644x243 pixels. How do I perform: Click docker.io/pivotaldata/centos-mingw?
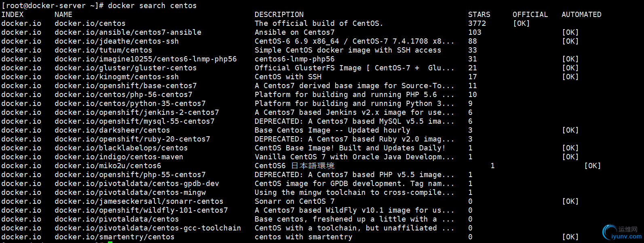130,192
